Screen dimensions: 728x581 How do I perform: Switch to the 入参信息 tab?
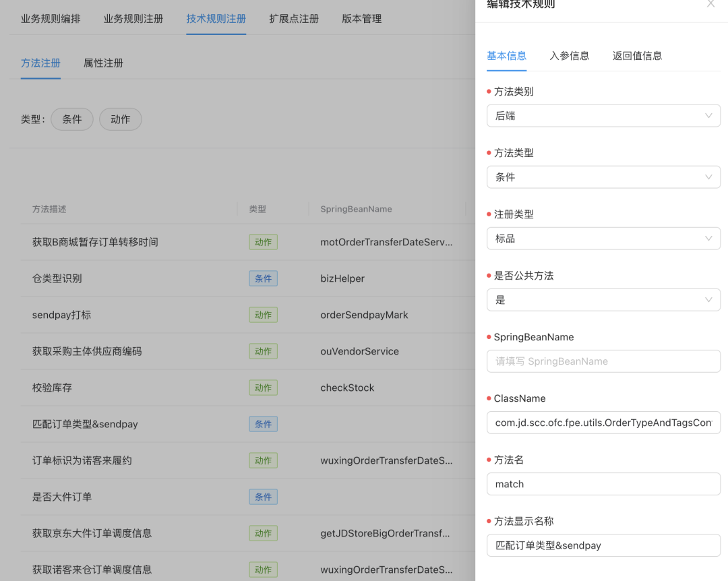click(x=570, y=56)
